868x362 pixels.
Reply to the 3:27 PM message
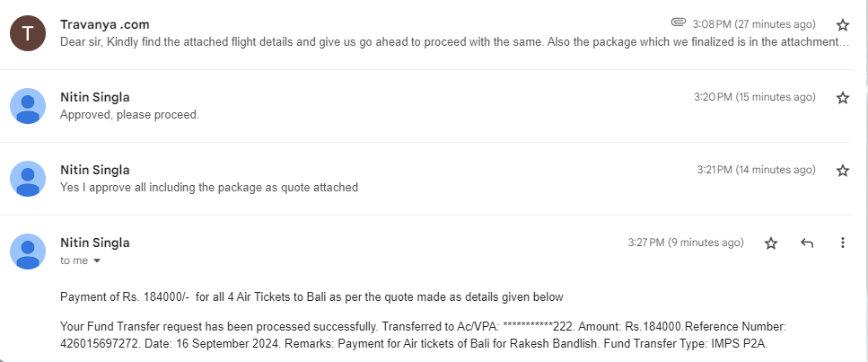point(807,243)
